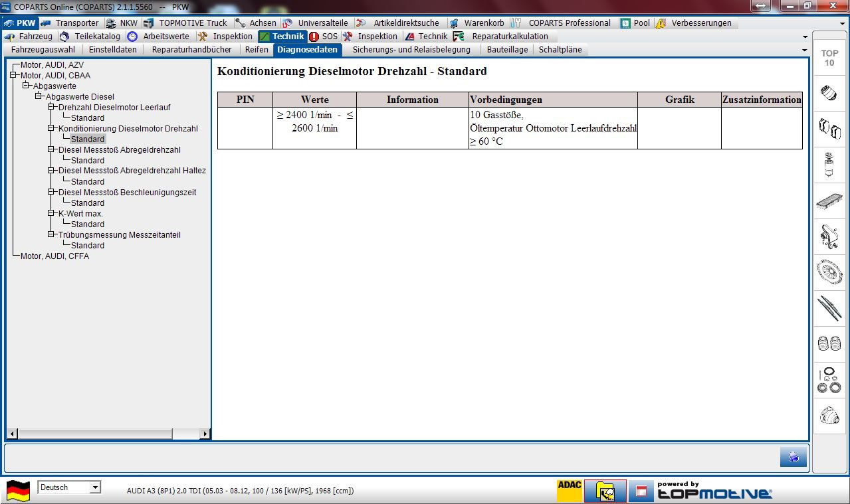Switch to Arbeitswerte
850x504 pixels.
(x=159, y=37)
